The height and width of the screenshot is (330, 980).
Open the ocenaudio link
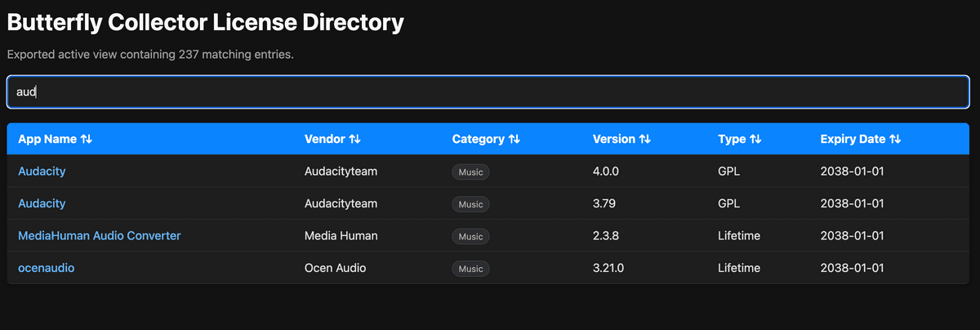pyautogui.click(x=47, y=268)
